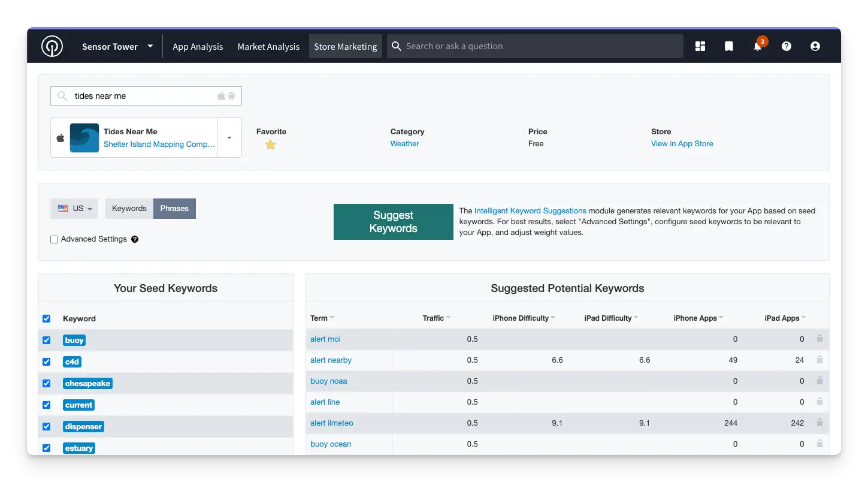Open the 'alert line' term link
This screenshot has width=868, height=482.
325,402
